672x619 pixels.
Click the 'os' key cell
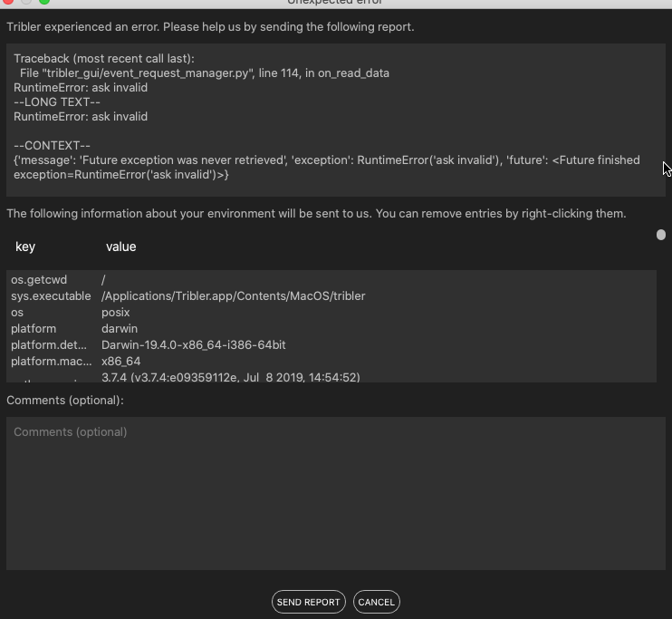(17, 313)
